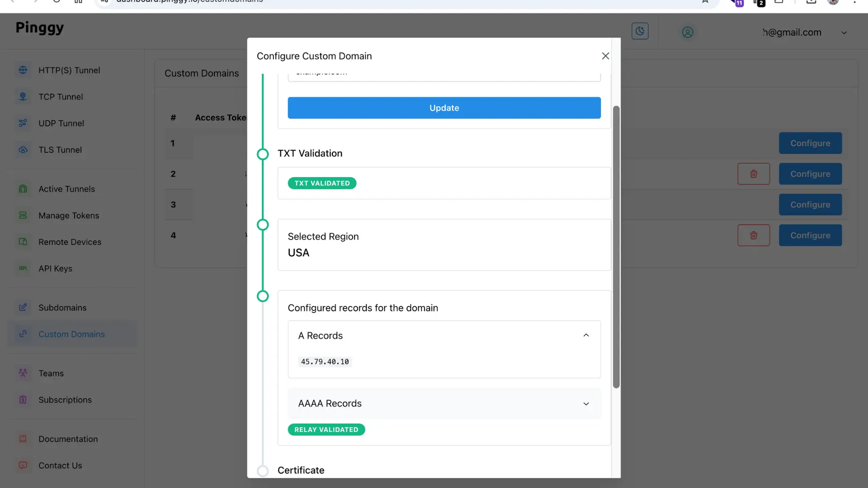Viewport: 868px width, 488px height.
Task: Select API Keys menu item
Action: [x=55, y=268]
